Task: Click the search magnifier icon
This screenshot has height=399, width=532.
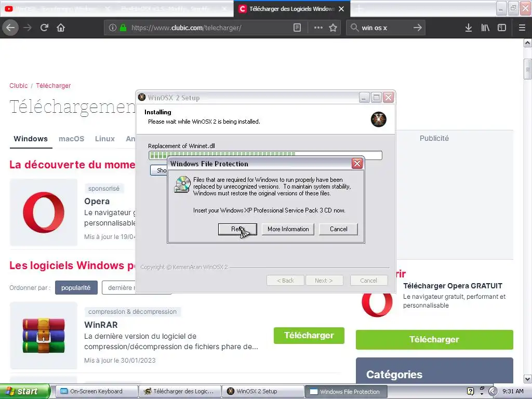Action: 354,28
